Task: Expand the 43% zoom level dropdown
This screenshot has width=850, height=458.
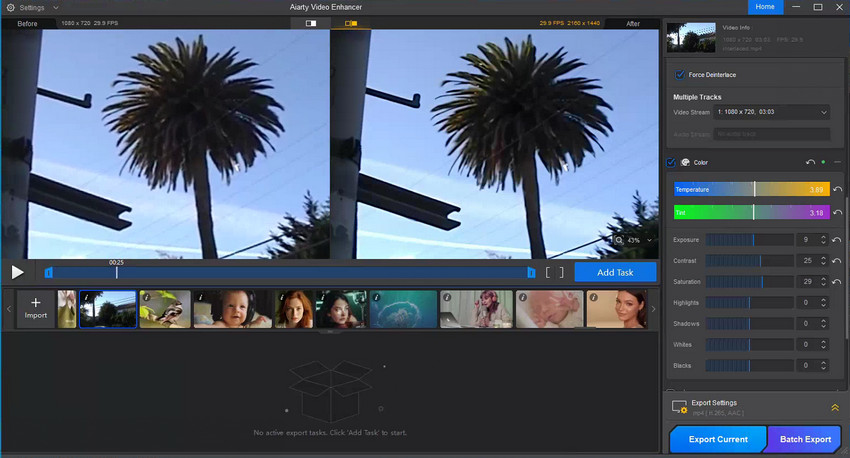Action: click(x=649, y=240)
